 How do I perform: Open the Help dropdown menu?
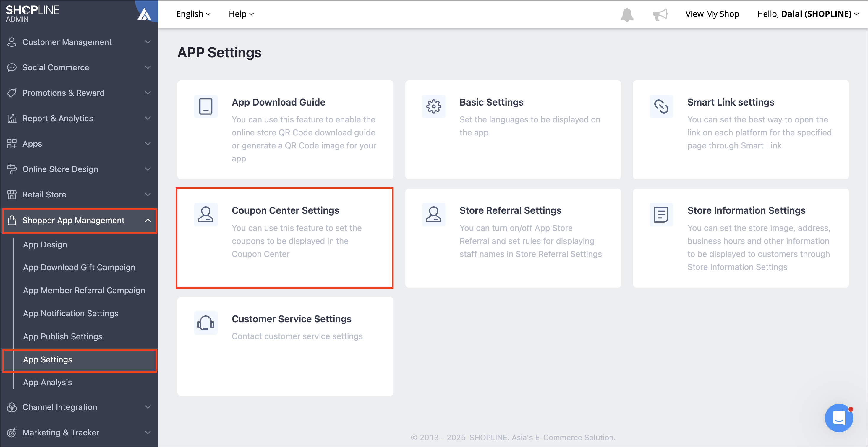click(x=241, y=14)
